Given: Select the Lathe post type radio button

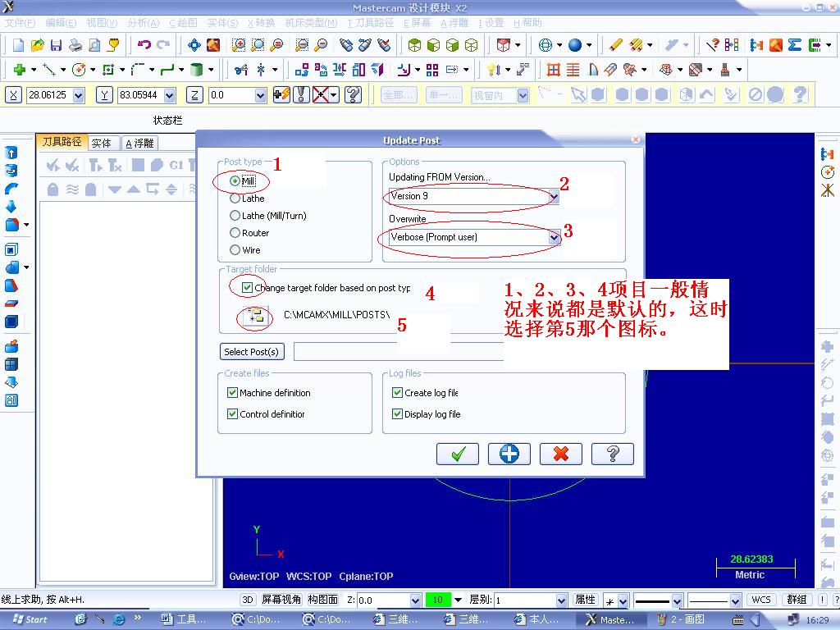Looking at the screenshot, I should click(x=235, y=199).
